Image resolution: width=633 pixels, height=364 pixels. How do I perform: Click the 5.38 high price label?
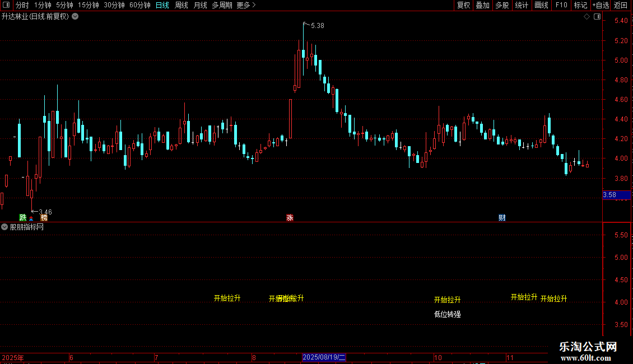[317, 26]
